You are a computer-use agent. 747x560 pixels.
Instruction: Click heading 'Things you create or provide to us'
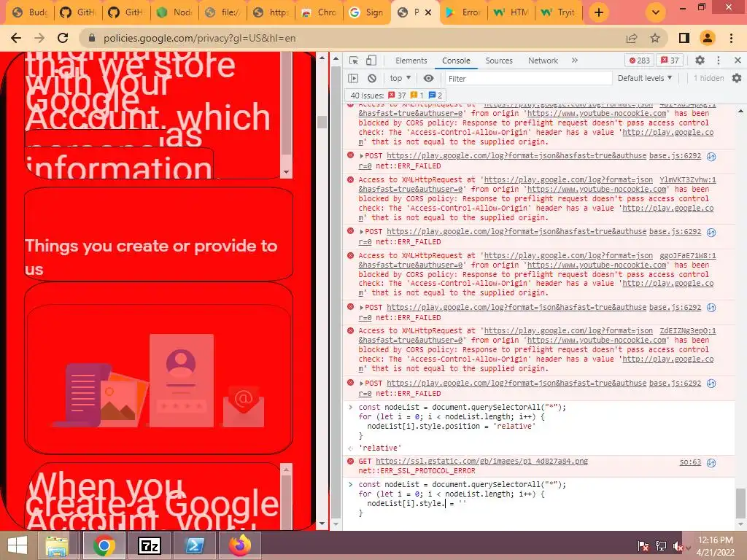click(x=150, y=257)
